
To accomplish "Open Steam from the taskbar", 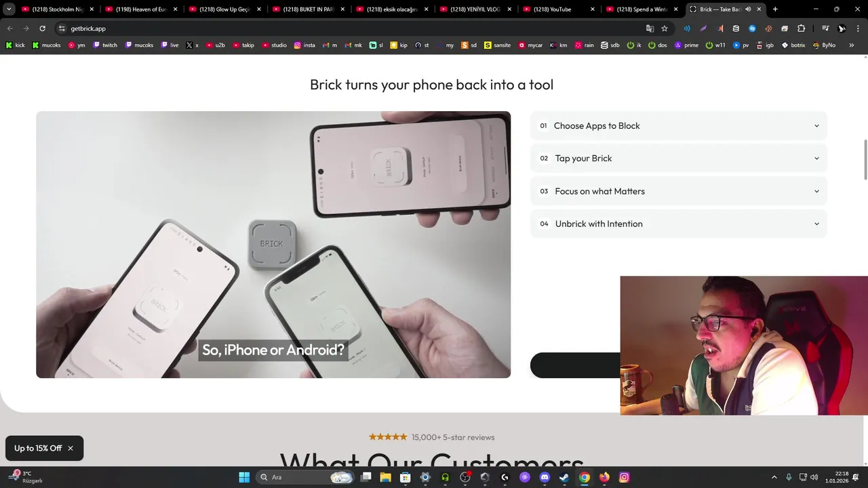I will (x=564, y=477).
